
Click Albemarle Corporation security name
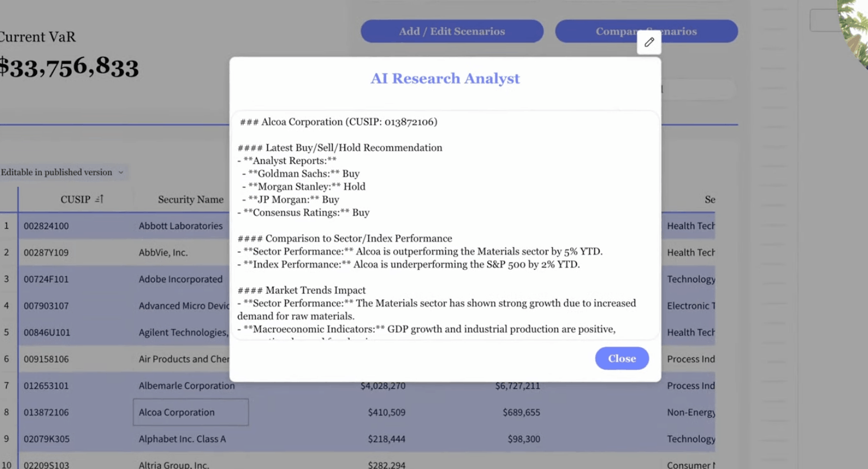187,386
